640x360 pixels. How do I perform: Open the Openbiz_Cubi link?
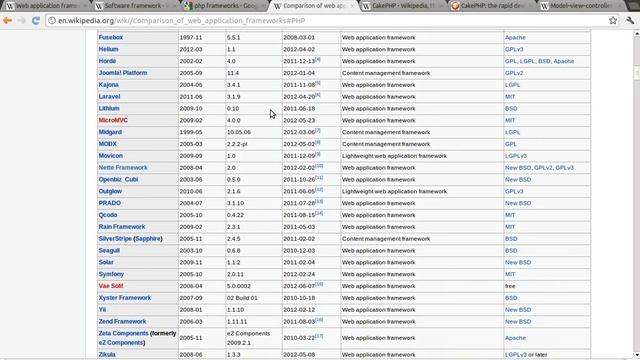[118, 179]
